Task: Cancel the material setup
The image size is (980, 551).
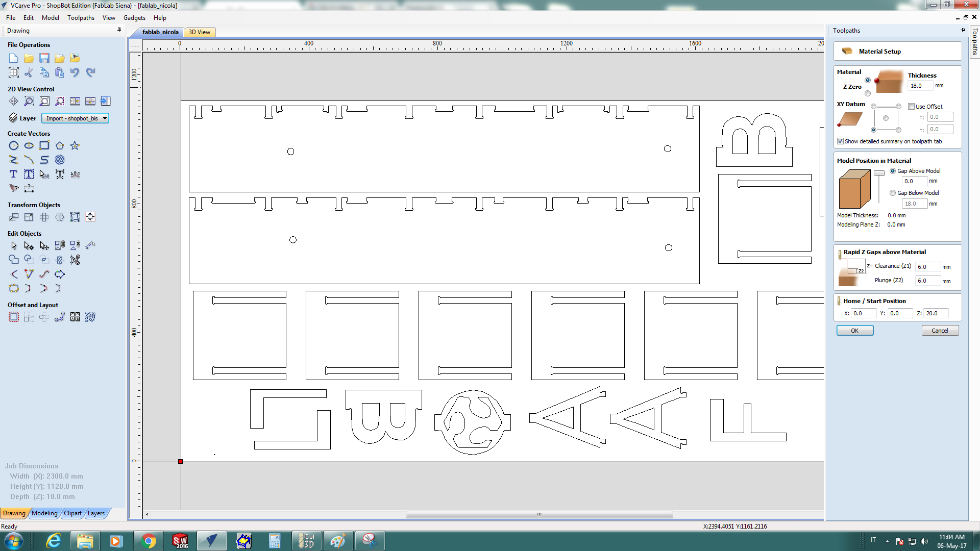Action: (x=940, y=331)
